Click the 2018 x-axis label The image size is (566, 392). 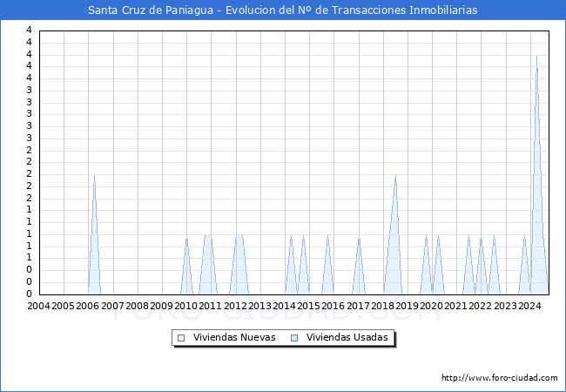click(x=382, y=306)
